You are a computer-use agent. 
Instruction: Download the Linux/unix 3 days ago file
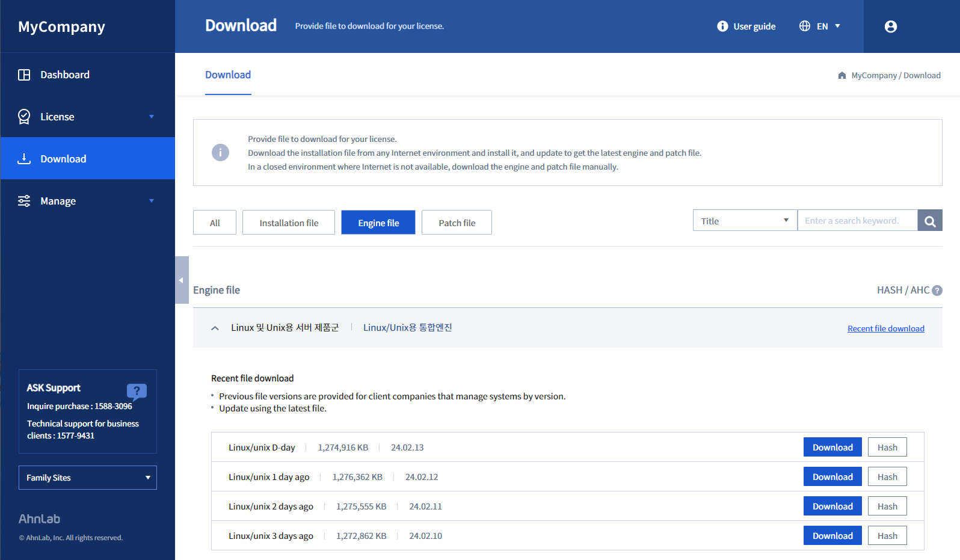pyautogui.click(x=832, y=535)
